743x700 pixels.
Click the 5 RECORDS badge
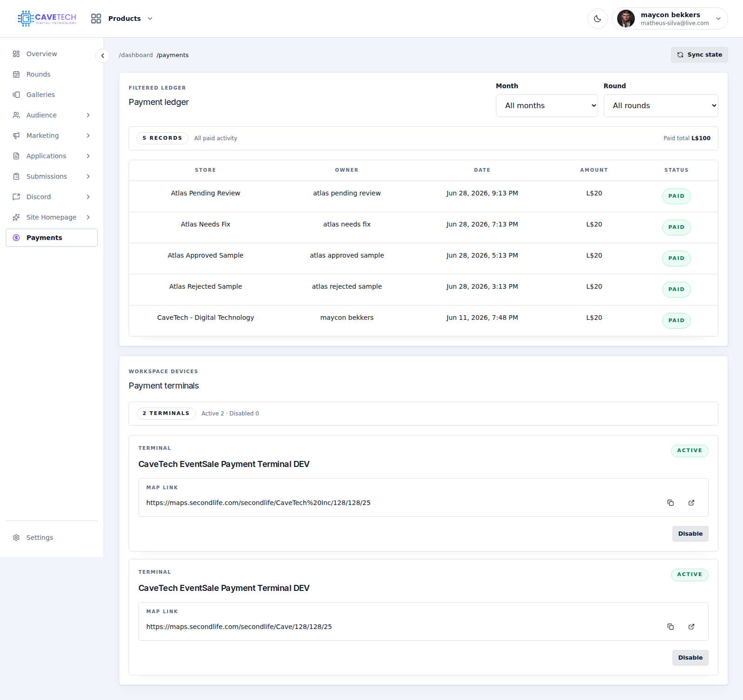(x=163, y=138)
